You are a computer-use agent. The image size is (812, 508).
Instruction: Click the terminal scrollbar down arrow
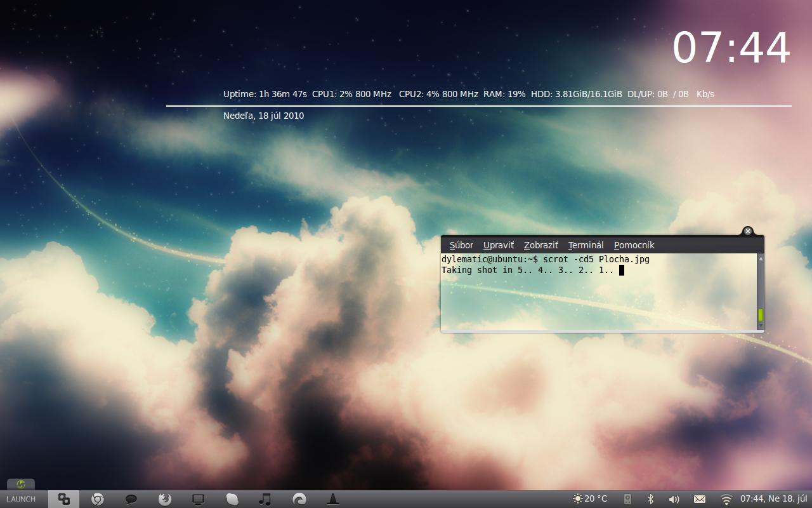coord(761,326)
